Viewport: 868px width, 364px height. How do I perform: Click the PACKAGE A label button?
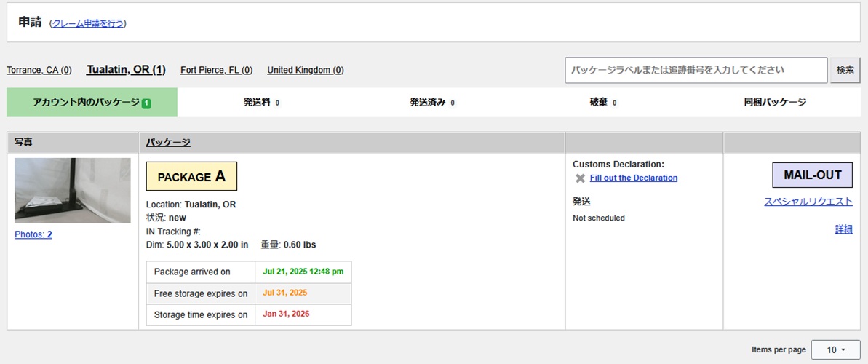tap(191, 176)
